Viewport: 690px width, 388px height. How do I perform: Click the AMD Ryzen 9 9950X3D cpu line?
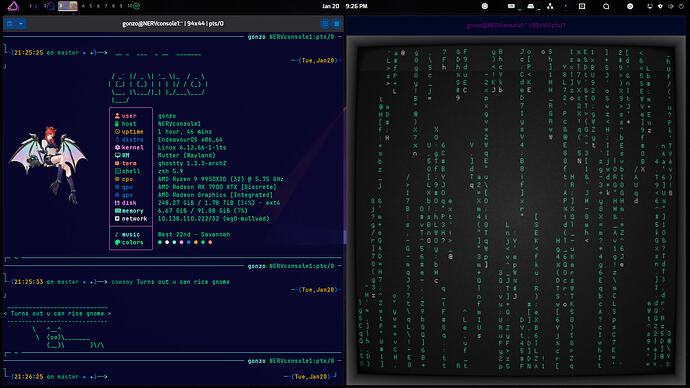[x=221, y=179]
